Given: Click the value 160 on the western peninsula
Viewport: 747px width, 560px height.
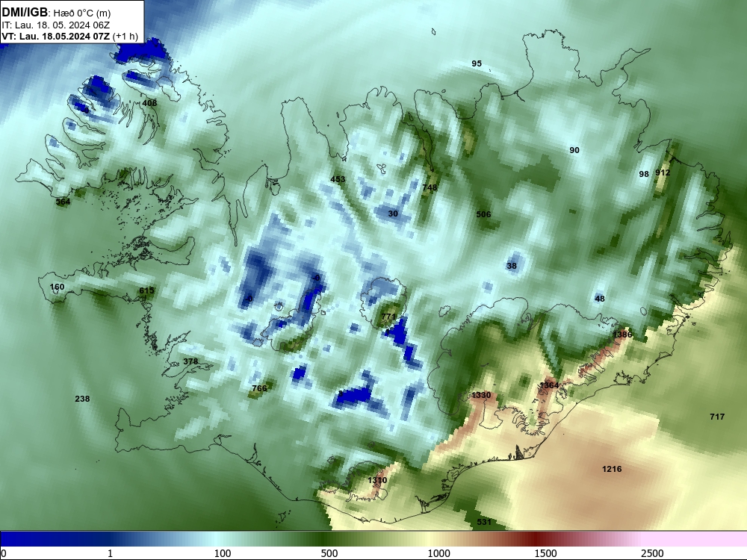Looking at the screenshot, I should pyautogui.click(x=58, y=287).
